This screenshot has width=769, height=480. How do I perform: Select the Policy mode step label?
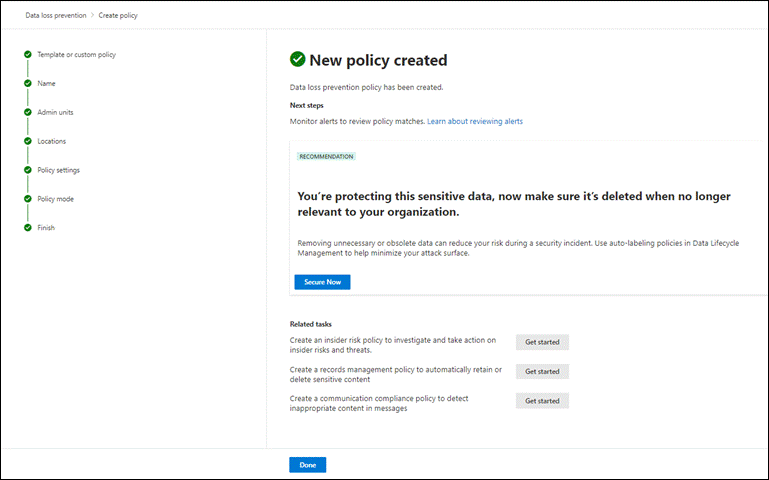pos(55,199)
